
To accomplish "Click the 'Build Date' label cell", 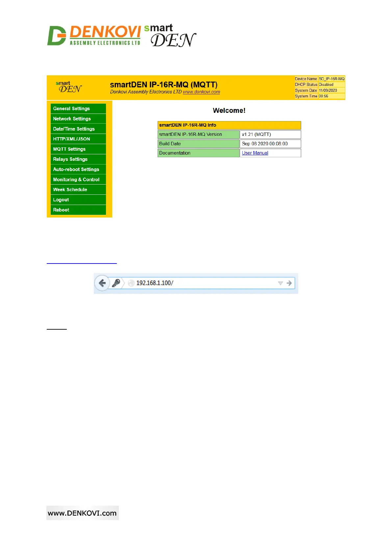I will 198,144.
